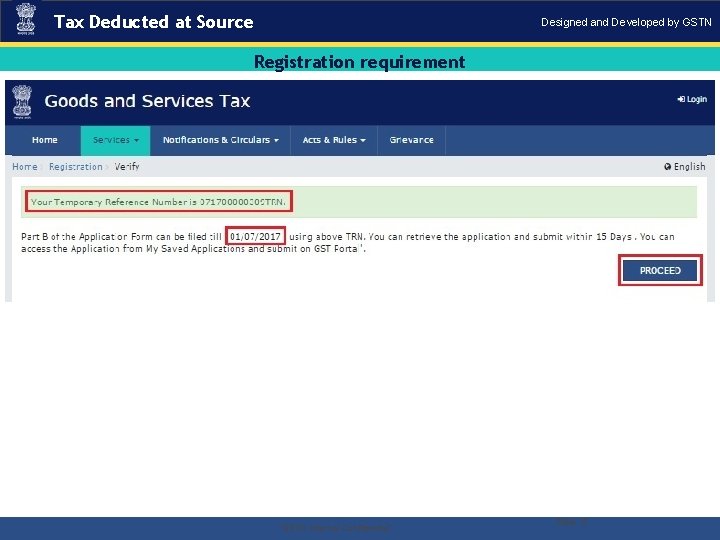
Task: Click the Goods and Services Tax title
Action: point(147,101)
